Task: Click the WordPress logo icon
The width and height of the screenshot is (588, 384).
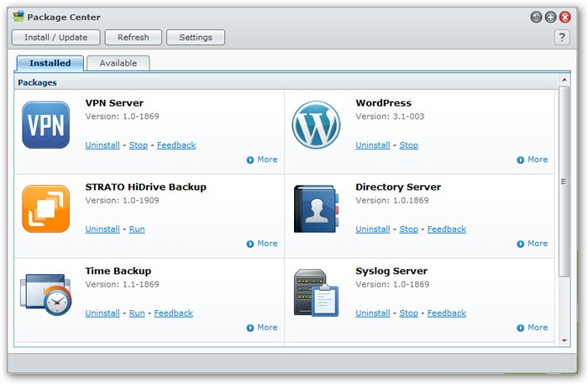Action: [x=316, y=124]
